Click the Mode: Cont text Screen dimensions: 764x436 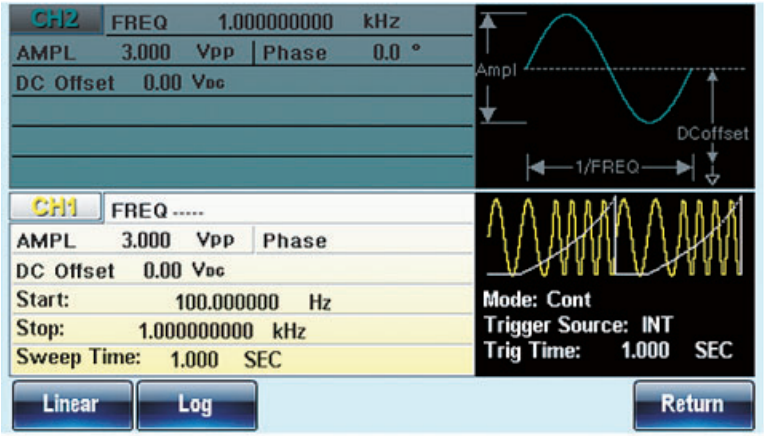click(537, 299)
